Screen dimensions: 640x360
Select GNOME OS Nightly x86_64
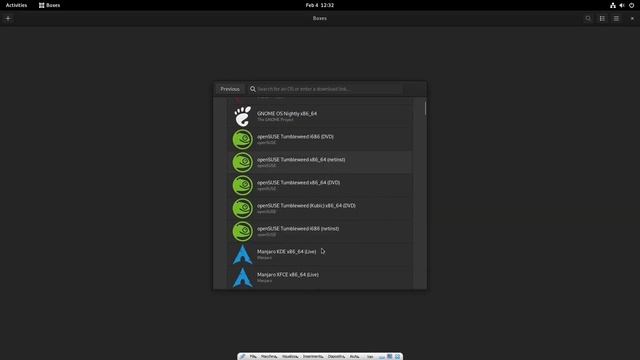pyautogui.click(x=320, y=116)
